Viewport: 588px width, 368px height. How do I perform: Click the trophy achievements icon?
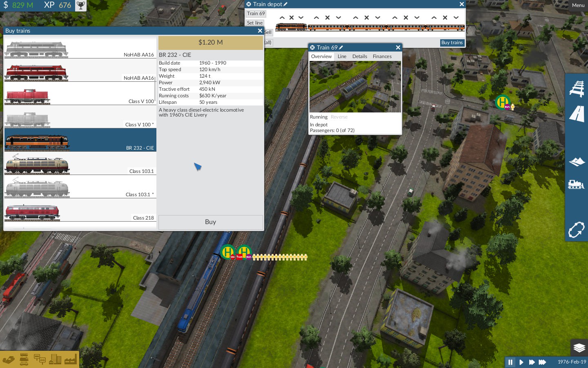(x=81, y=5)
